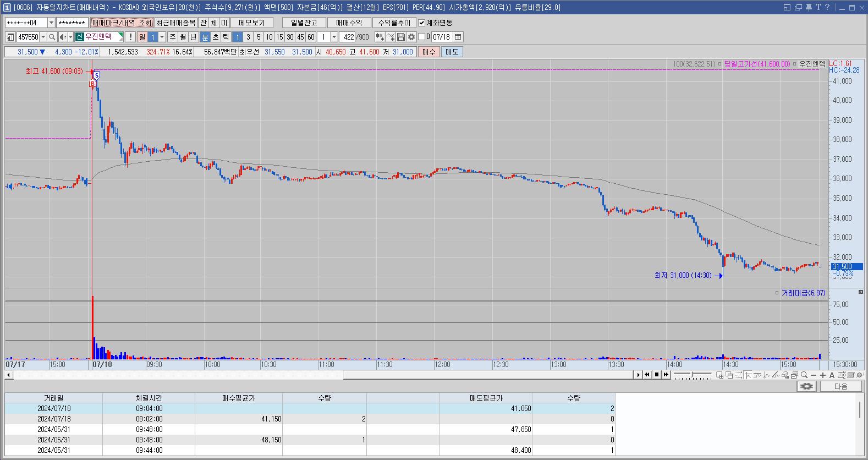Screen dimensions: 868x460
Task: Click the settings icon button beside 다음
Action: coord(806,386)
